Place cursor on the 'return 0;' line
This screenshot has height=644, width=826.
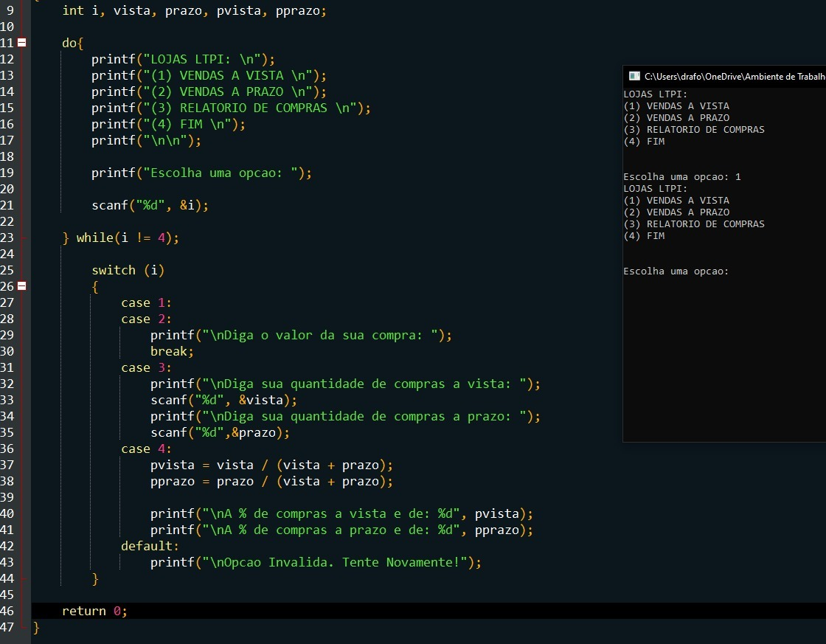pos(95,611)
